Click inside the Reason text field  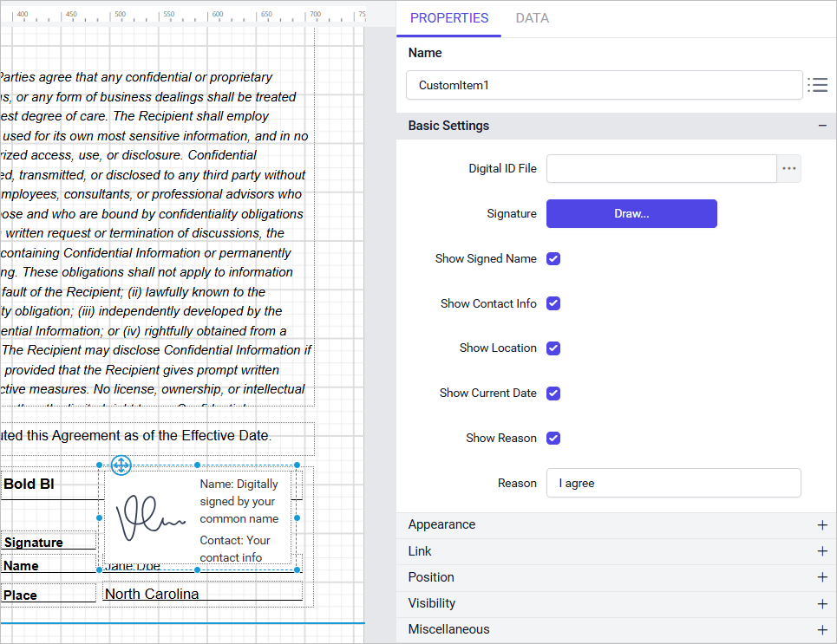[x=673, y=483]
